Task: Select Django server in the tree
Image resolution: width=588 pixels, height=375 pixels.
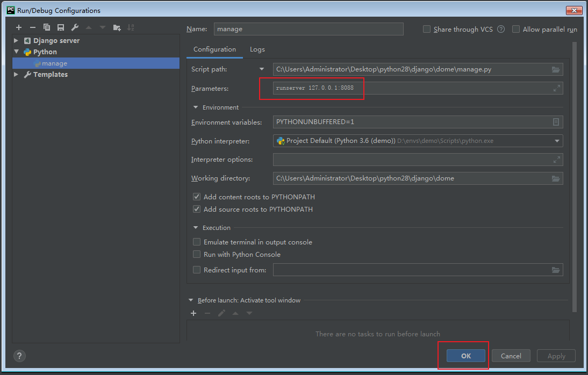Action: pos(56,40)
